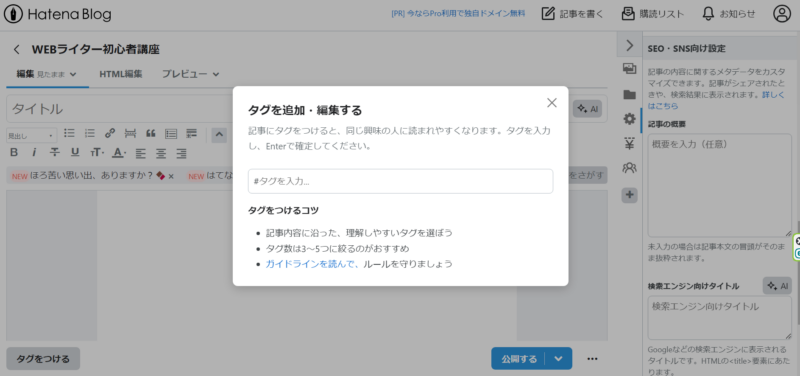800x376 pixels.
Task: Dismiss the ほろ苦い思い出 topic with x
Action: click(171, 177)
